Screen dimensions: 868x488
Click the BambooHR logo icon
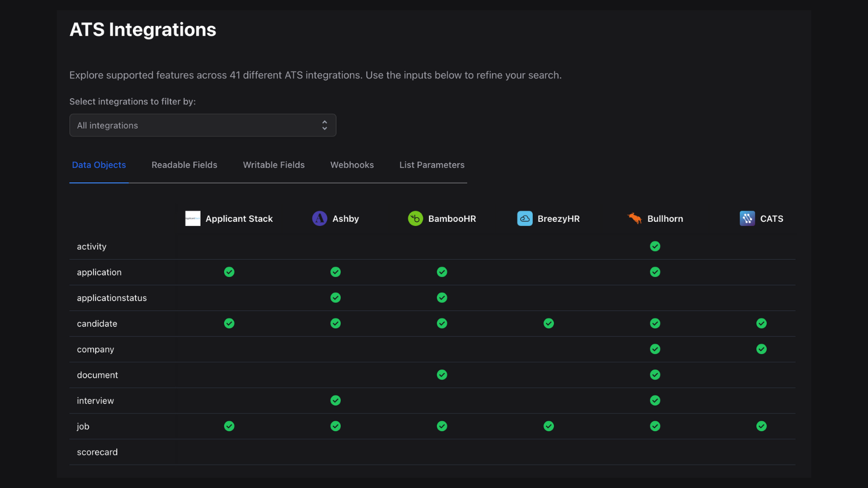(416, 218)
